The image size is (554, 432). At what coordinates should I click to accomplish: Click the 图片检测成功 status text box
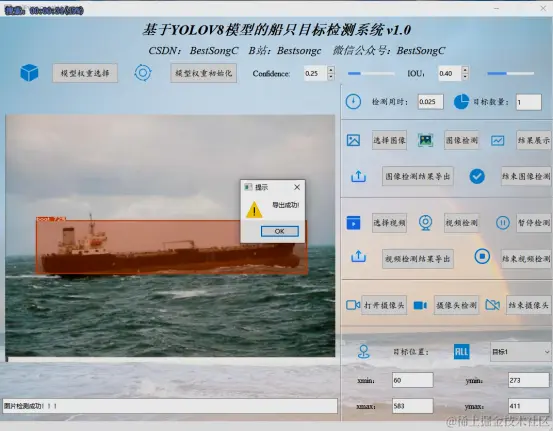pyautogui.click(x=170, y=406)
